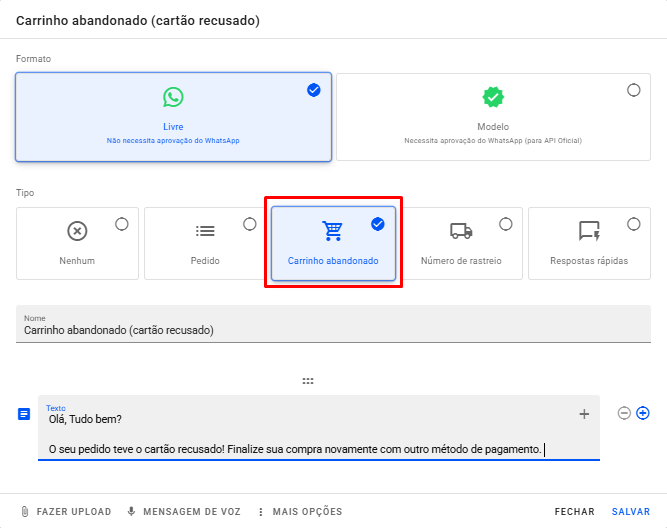Select Respostas rápidas radio button
The height and width of the screenshot is (528, 667).
[633, 224]
